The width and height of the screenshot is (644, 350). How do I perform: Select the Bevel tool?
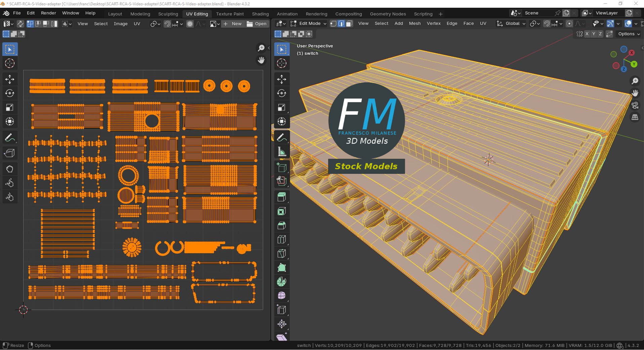(282, 225)
